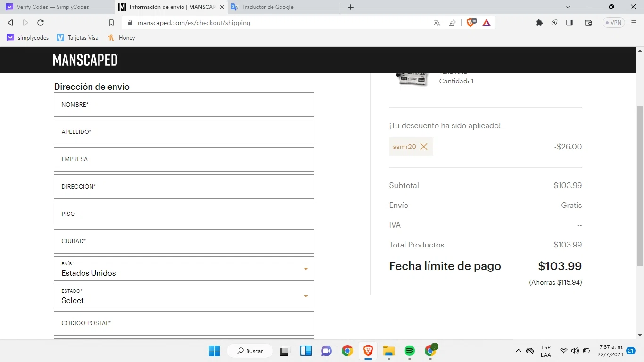Open the ESP LAA keyboard language switcher
The width and height of the screenshot is (644, 362).
(x=546, y=351)
